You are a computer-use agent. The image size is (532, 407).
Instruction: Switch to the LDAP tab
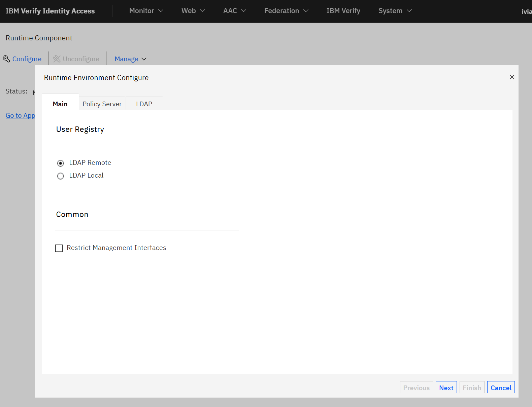coord(144,104)
